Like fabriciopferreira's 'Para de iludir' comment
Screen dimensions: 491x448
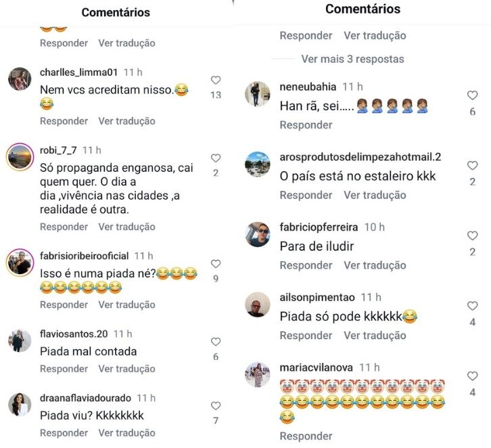472,236
